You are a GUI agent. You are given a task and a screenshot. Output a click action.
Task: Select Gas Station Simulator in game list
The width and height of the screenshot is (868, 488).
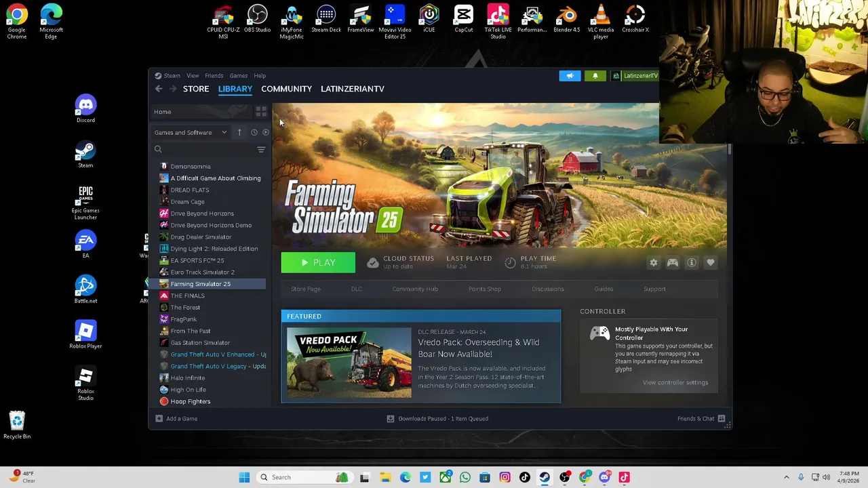pos(209,343)
